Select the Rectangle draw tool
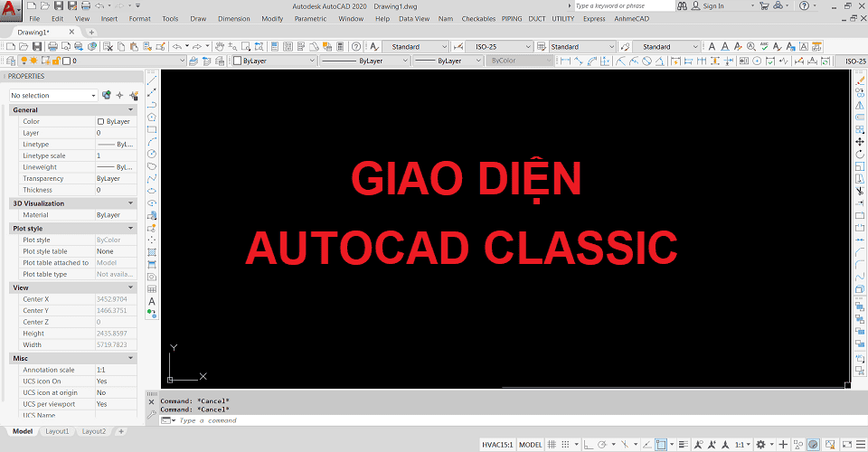Viewport: 868px width, 452px height. [152, 129]
